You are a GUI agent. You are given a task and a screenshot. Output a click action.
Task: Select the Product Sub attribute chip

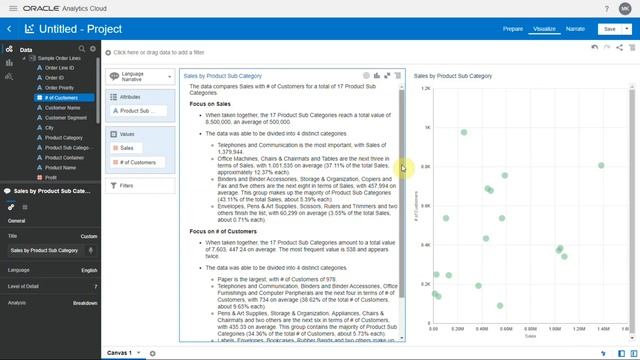point(138,111)
